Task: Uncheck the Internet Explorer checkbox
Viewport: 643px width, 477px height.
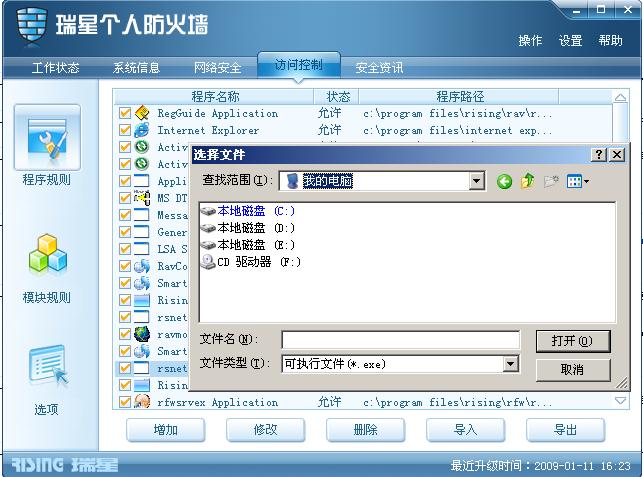Action: (125, 130)
